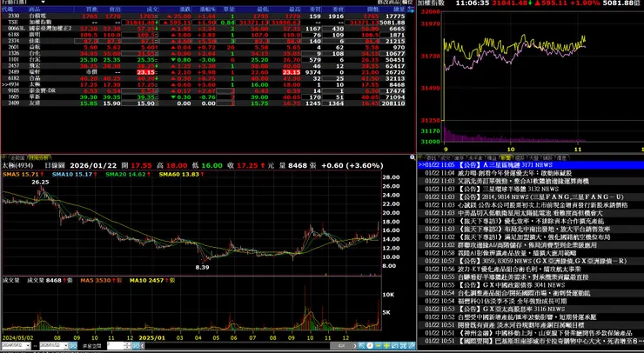Click the zoom-in plus icon under chart
Image resolution: width=644 pixels, height=353 pixels.
[x=386, y=346]
